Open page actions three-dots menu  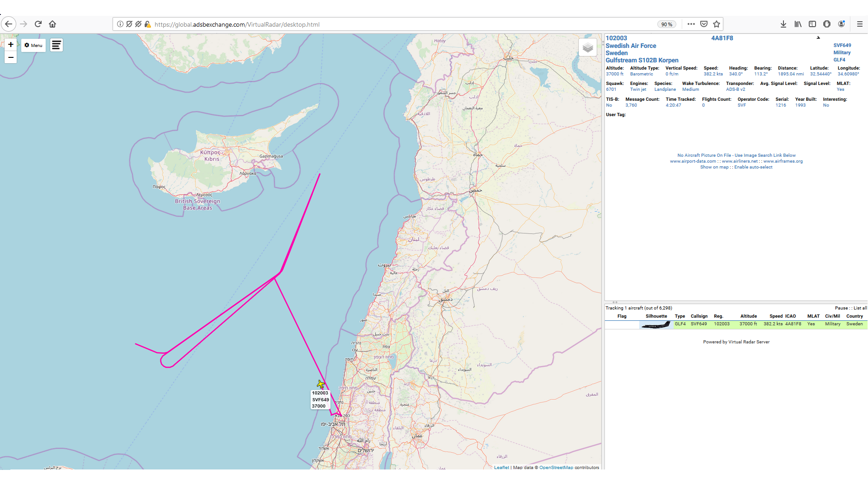(x=691, y=24)
